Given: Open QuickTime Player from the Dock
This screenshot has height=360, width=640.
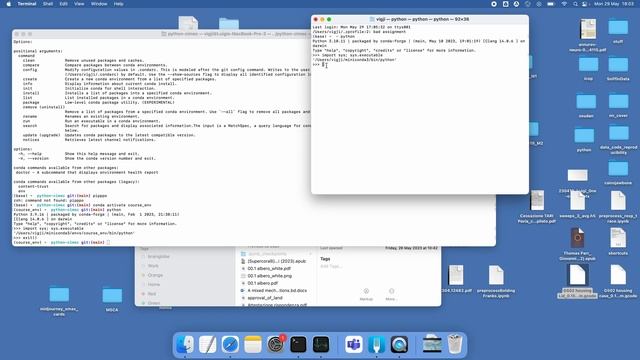Looking at the screenshot, I should coord(399,344).
